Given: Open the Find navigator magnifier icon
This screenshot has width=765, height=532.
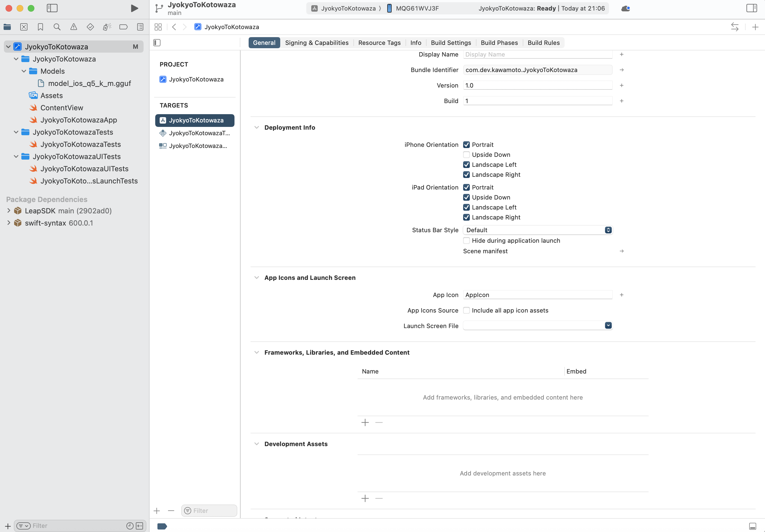Looking at the screenshot, I should pos(57,27).
